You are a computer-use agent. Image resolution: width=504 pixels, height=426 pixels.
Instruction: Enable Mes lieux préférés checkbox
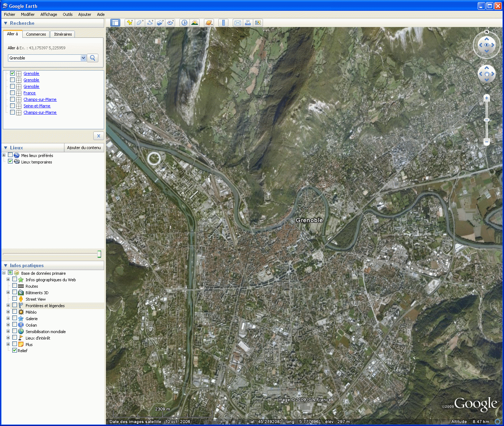10,155
